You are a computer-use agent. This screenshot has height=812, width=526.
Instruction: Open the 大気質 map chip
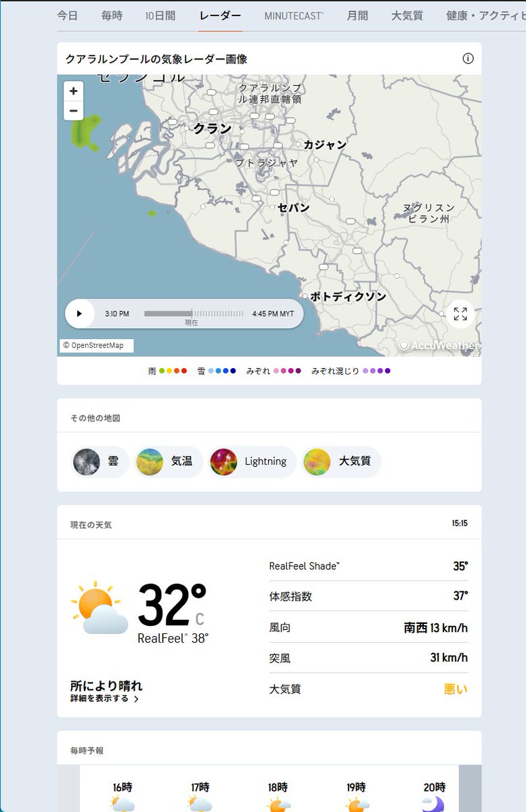click(x=341, y=461)
